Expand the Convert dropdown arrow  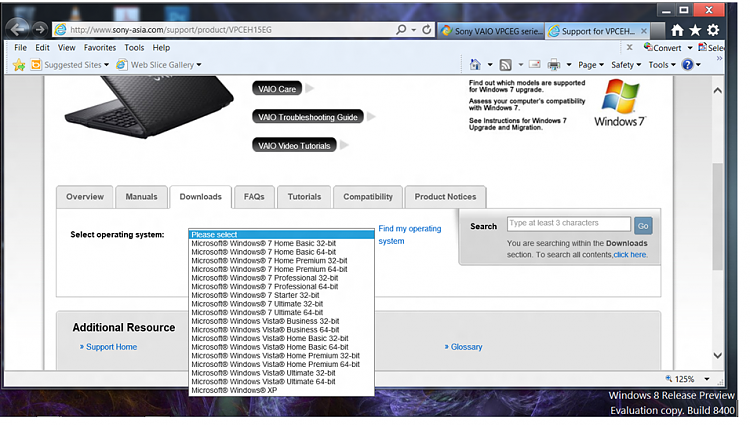[690, 48]
